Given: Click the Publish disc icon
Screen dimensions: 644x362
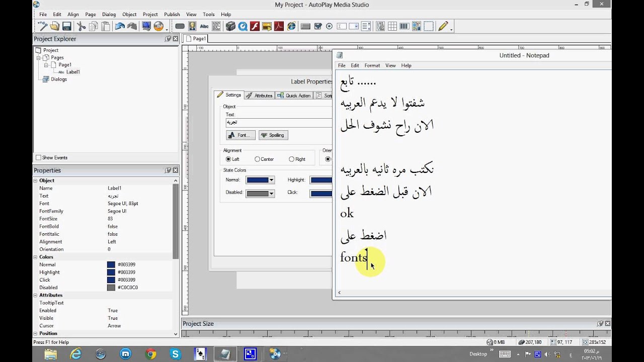Looking at the screenshot, I should [x=158, y=26].
